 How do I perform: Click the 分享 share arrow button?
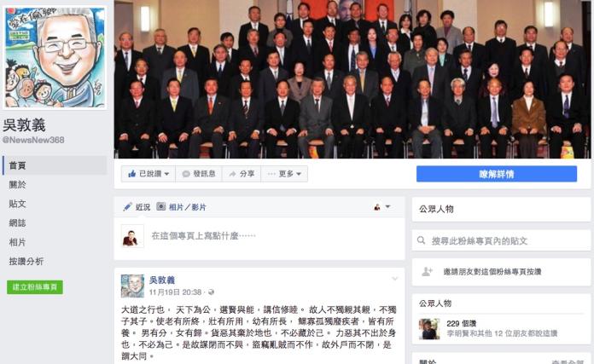242,174
